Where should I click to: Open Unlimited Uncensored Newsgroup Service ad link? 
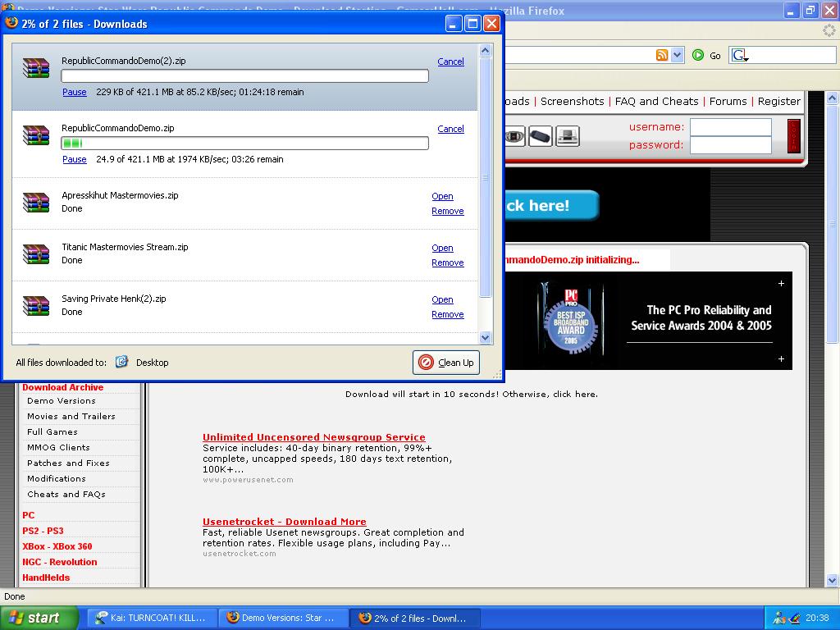pyautogui.click(x=314, y=437)
